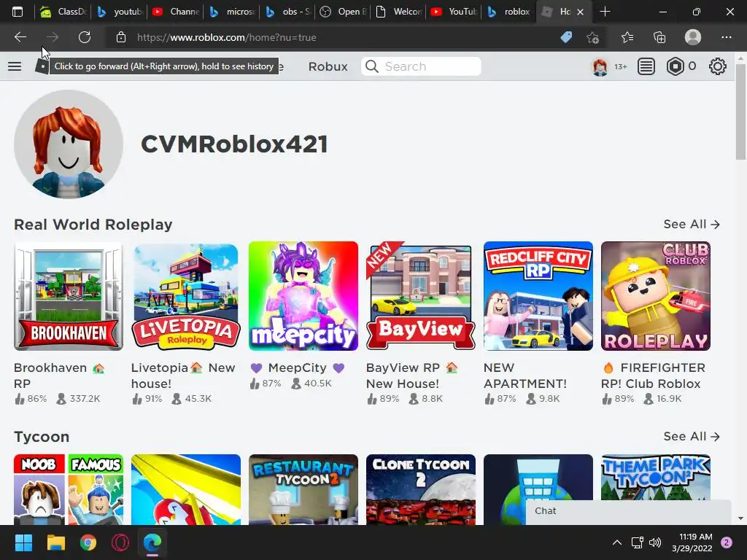
Task: Open the Edge Favorites list icon
Action: tap(627, 37)
